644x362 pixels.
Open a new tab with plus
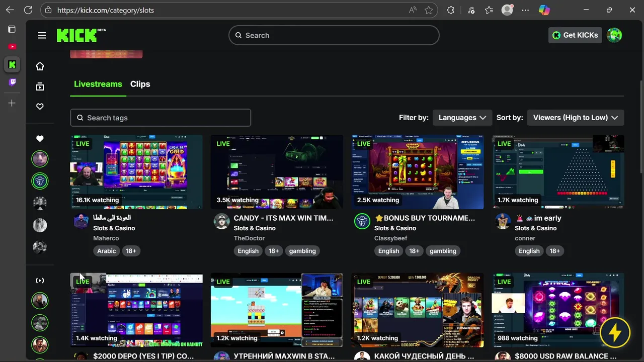pyautogui.click(x=12, y=103)
